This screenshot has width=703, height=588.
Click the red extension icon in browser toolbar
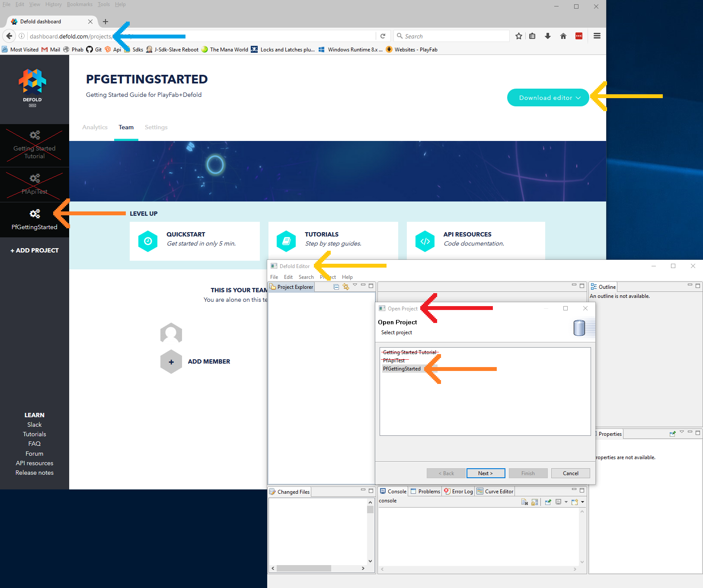[x=579, y=36]
